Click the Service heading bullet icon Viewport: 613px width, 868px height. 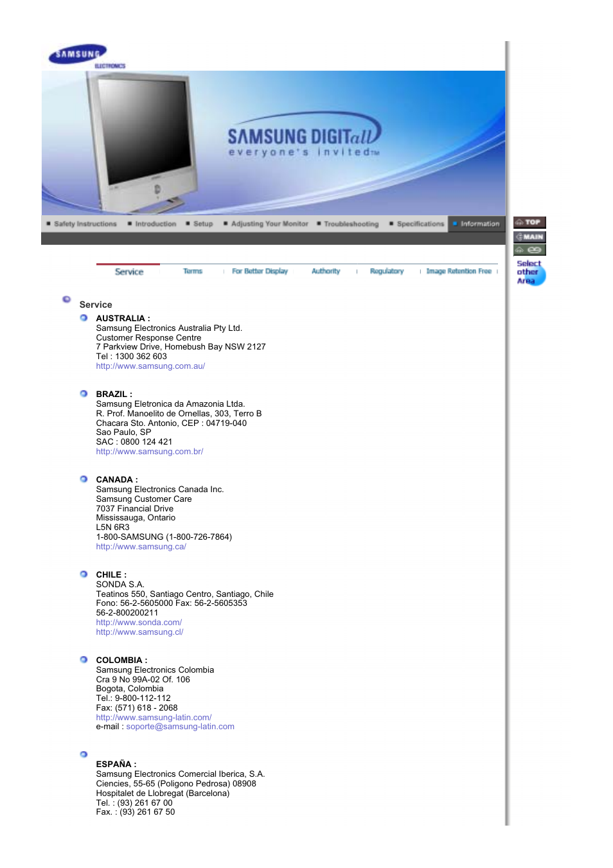(x=66, y=299)
